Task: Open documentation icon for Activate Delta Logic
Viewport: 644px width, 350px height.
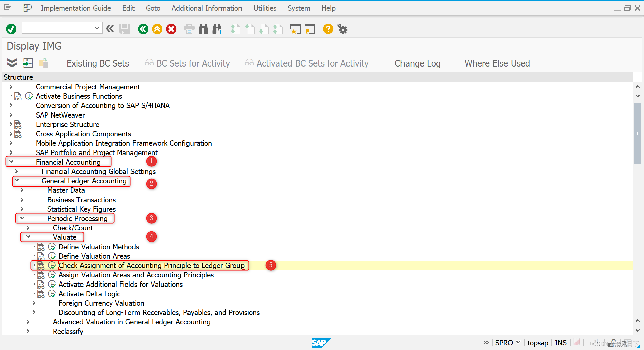Action: [x=41, y=294]
